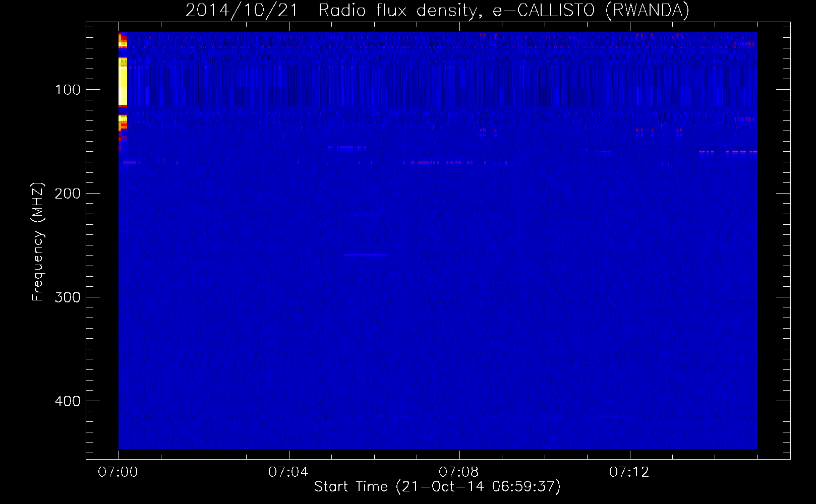
Task: Click the short horizontal line near 260 MHz
Action: tap(366, 255)
